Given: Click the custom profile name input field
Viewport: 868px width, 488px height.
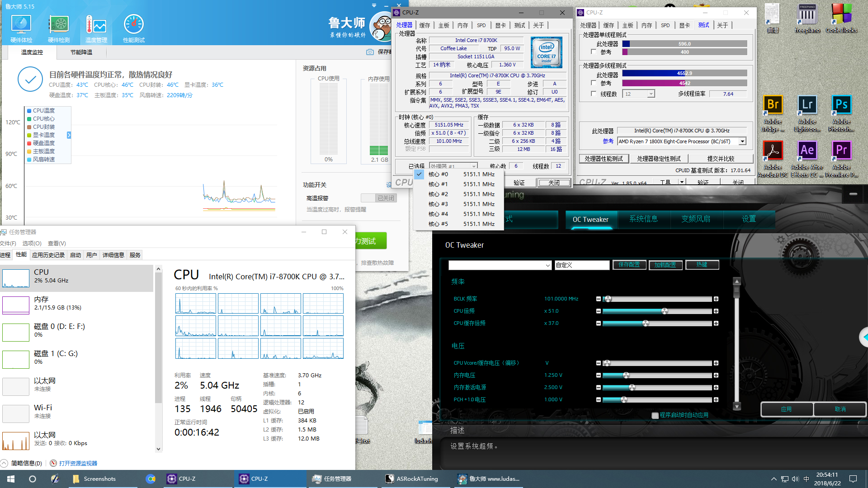Looking at the screenshot, I should click(x=582, y=265).
